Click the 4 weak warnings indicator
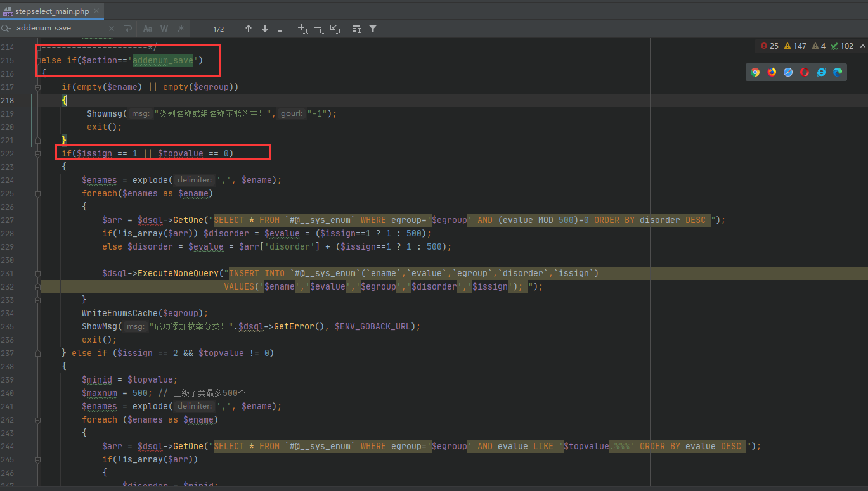The height and width of the screenshot is (491, 868). pos(819,46)
